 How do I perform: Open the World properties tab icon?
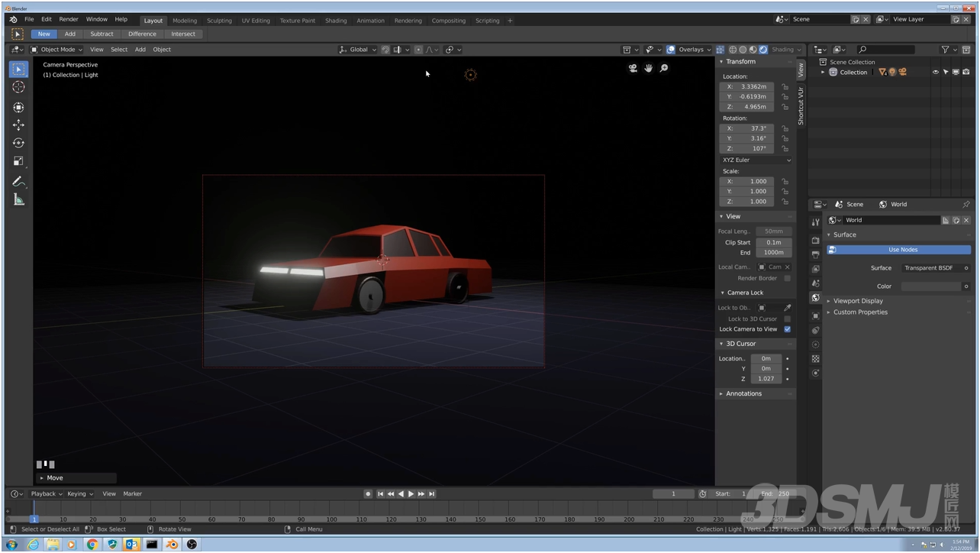(815, 298)
